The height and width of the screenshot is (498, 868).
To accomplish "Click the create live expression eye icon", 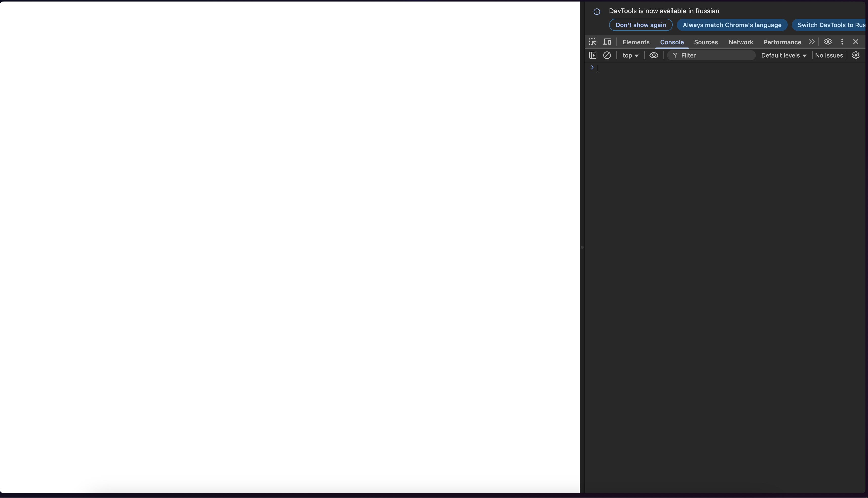I will pos(654,55).
